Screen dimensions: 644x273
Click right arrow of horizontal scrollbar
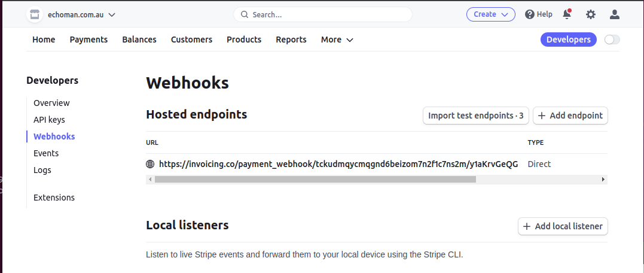[x=603, y=179]
